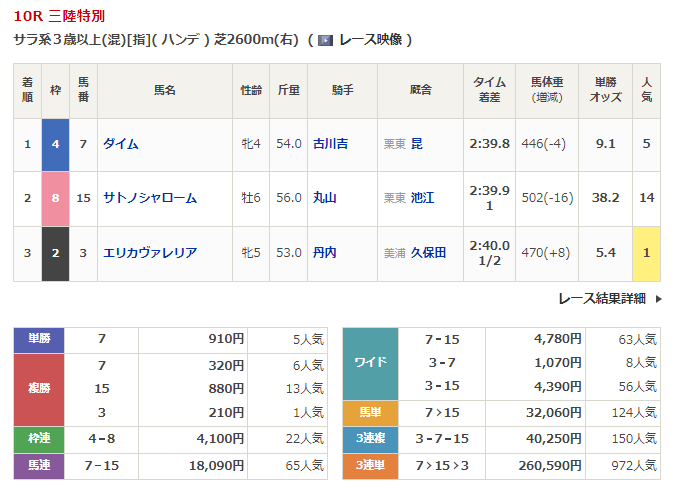This screenshot has height=489, width=677.
Task: Click the 単勝 payout label
Action: [x=38, y=339]
